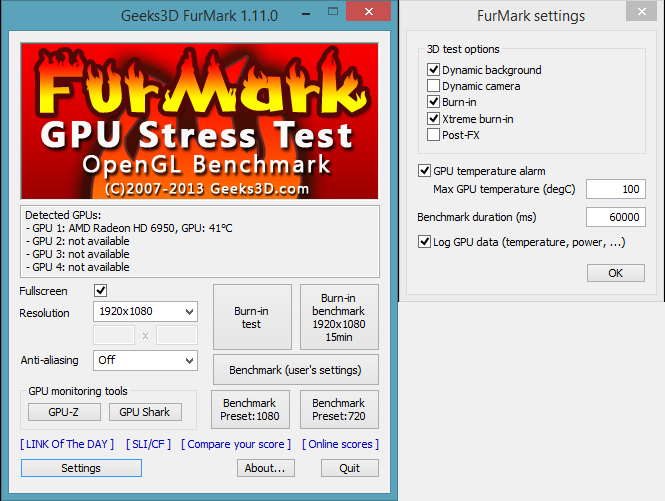Select the 'GPU 4: not available' line

point(78,267)
